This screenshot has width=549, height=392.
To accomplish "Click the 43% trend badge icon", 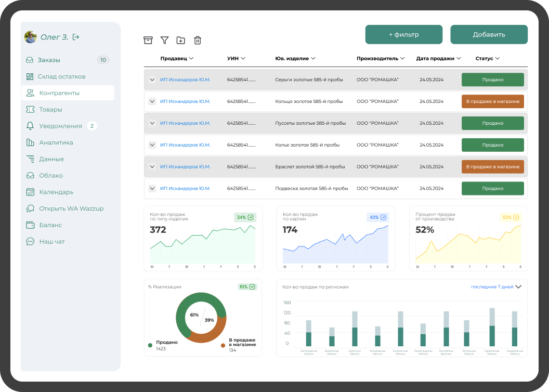I will 384,217.
